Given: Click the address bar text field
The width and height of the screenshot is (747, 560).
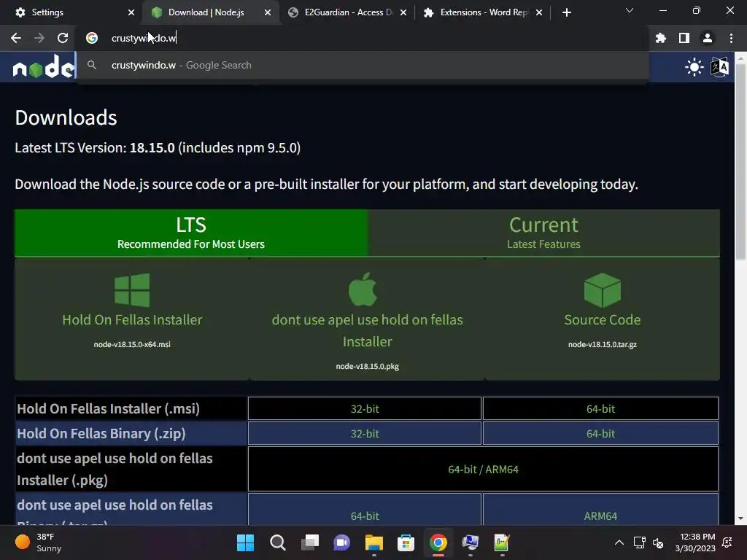Looking at the screenshot, I should pos(362,38).
